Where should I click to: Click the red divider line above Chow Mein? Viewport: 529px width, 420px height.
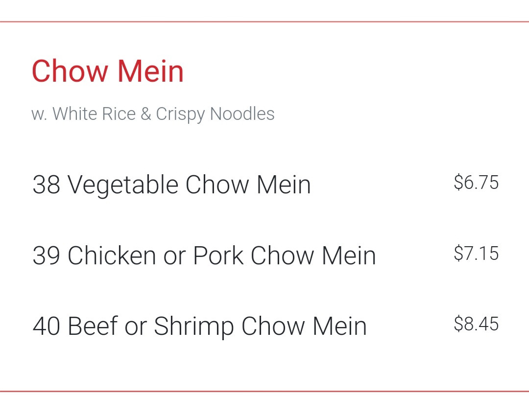pyautogui.click(x=264, y=22)
